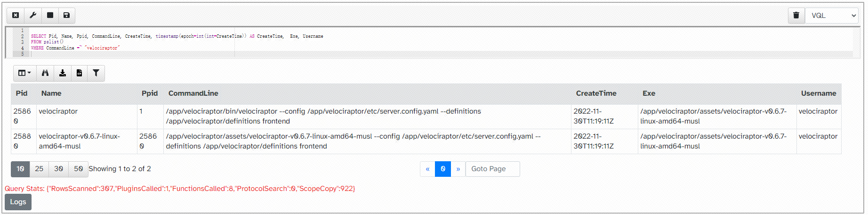Image resolution: width=868 pixels, height=215 pixels.
Task: Select page size 50 button
Action: 78,169
